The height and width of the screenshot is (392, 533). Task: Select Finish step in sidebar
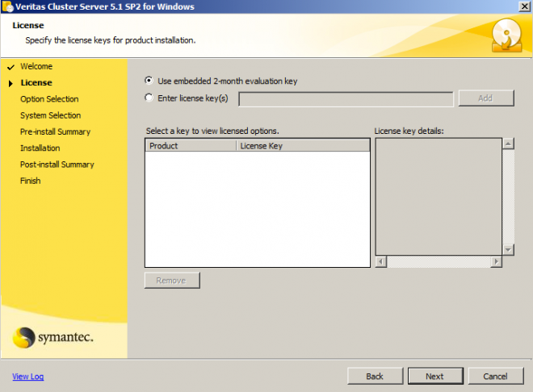pos(30,181)
